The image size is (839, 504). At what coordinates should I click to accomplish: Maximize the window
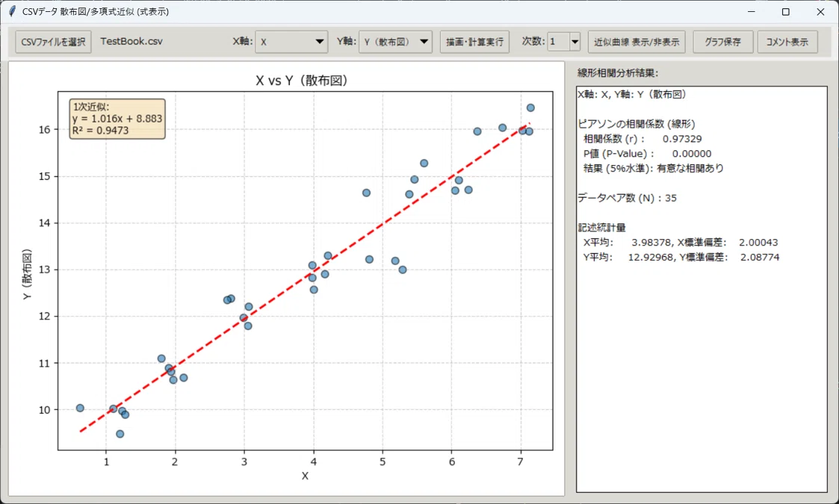tap(785, 12)
